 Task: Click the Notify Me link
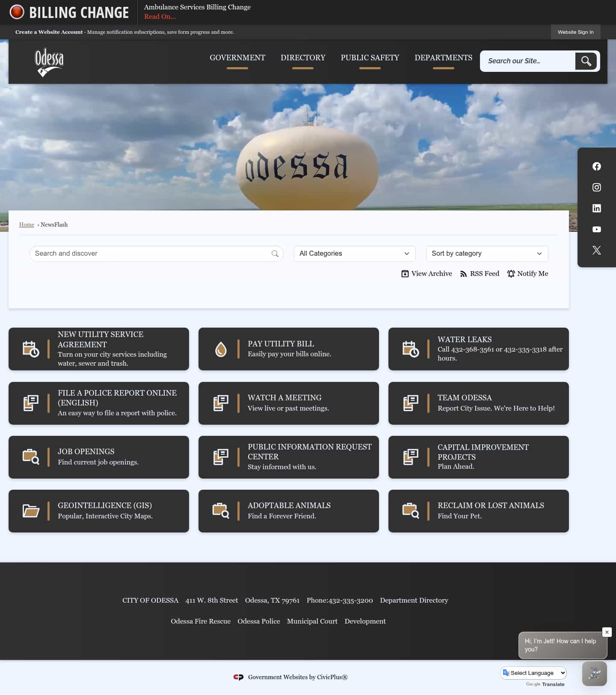coord(527,274)
